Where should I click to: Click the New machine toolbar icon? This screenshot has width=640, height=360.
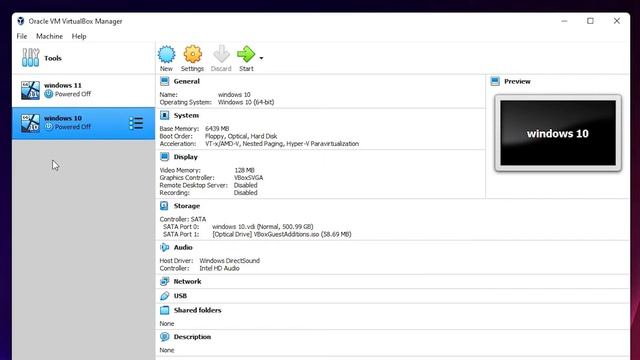pos(167,54)
